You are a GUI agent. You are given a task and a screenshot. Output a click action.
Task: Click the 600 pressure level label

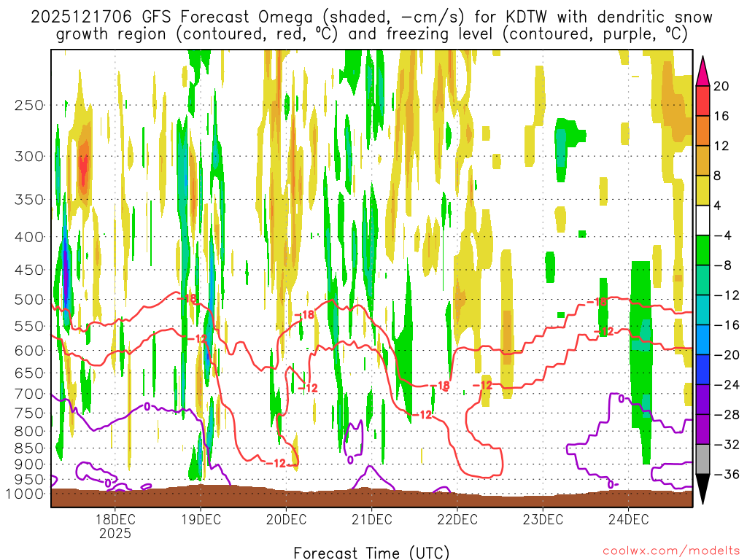[29, 351]
